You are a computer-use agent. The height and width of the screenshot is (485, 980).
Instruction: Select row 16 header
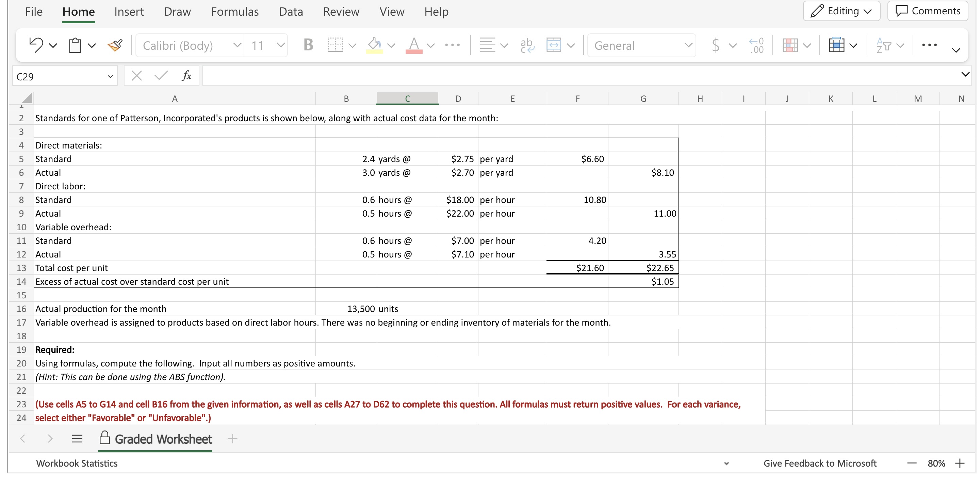coord(21,308)
